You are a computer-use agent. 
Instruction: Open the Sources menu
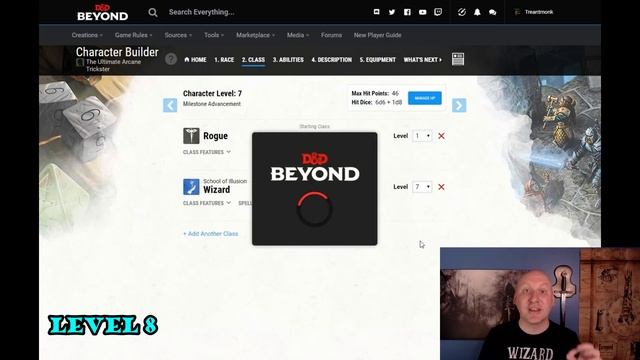(178, 35)
